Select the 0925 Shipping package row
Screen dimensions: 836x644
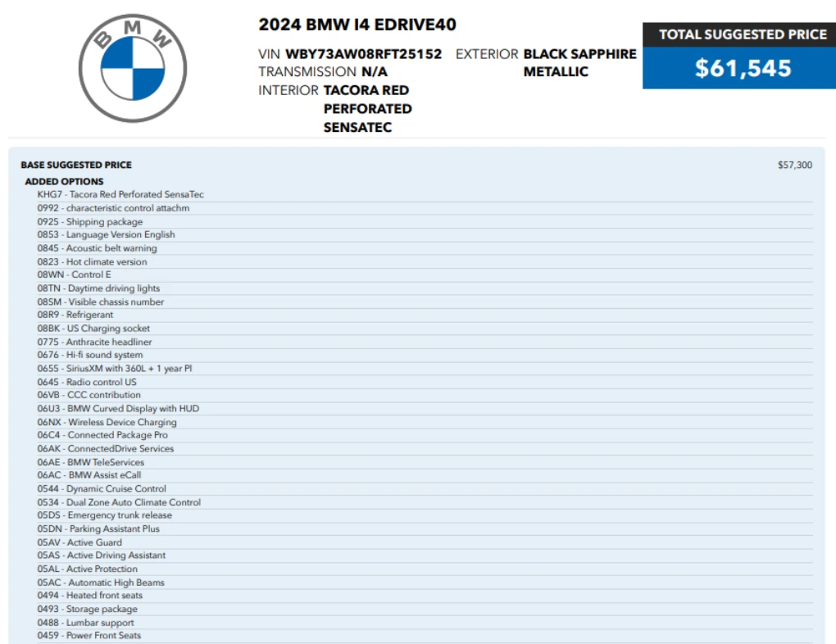(425, 221)
